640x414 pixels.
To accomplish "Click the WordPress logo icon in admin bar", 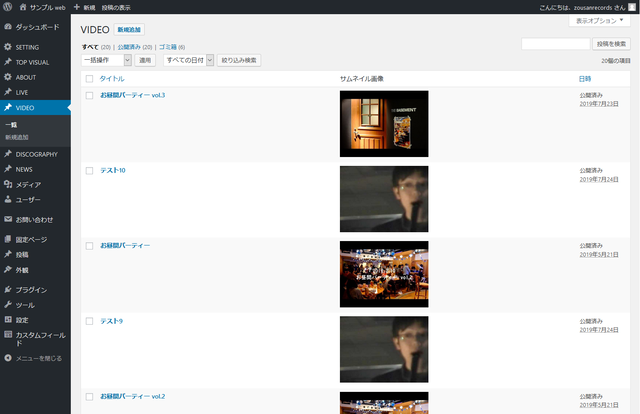I will pyautogui.click(x=7, y=7).
